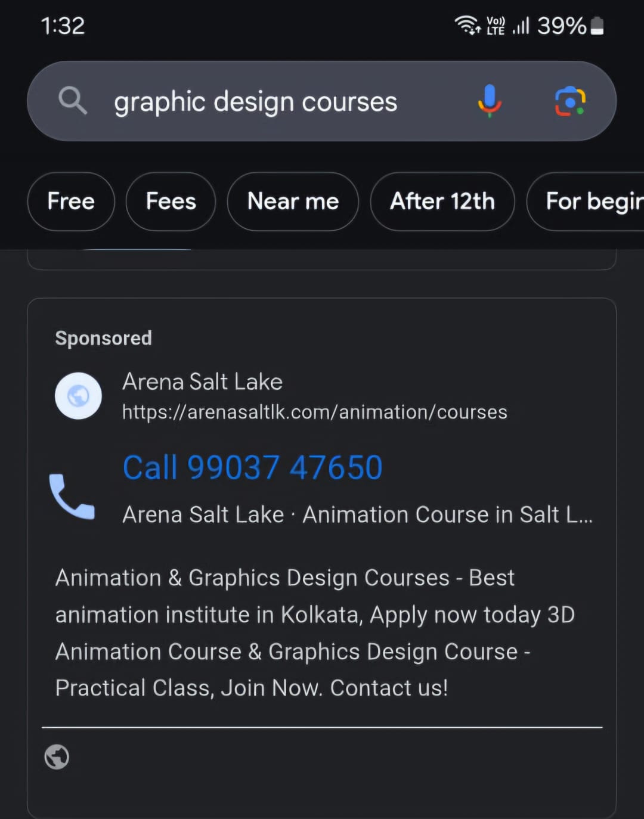Tap the battery indicator icon
The image size is (644, 819).
tap(597, 26)
